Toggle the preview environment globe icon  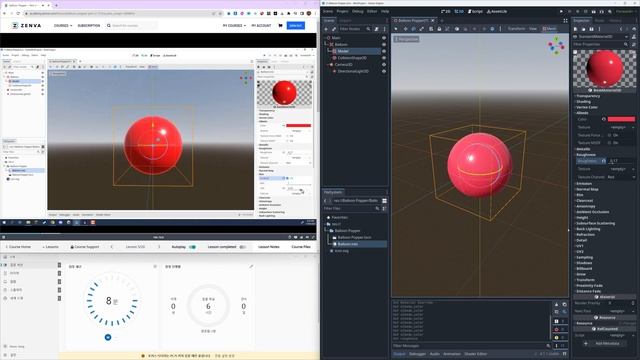[492, 29]
